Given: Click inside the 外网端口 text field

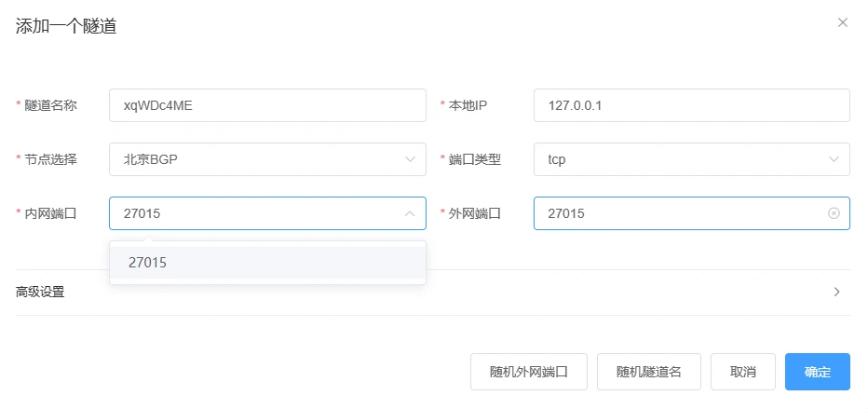Looking at the screenshot, I should tap(680, 213).
